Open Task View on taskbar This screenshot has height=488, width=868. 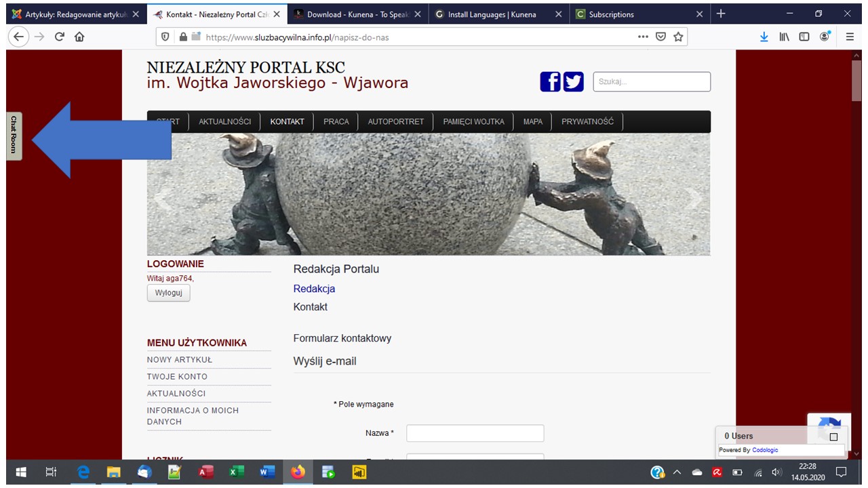click(x=51, y=472)
